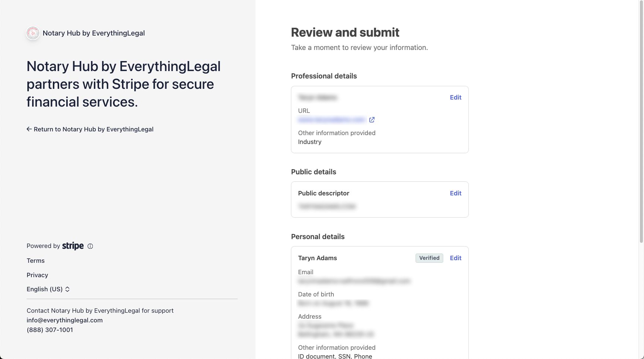Click the Review and submit heading
The image size is (644, 359).
pyautogui.click(x=345, y=33)
